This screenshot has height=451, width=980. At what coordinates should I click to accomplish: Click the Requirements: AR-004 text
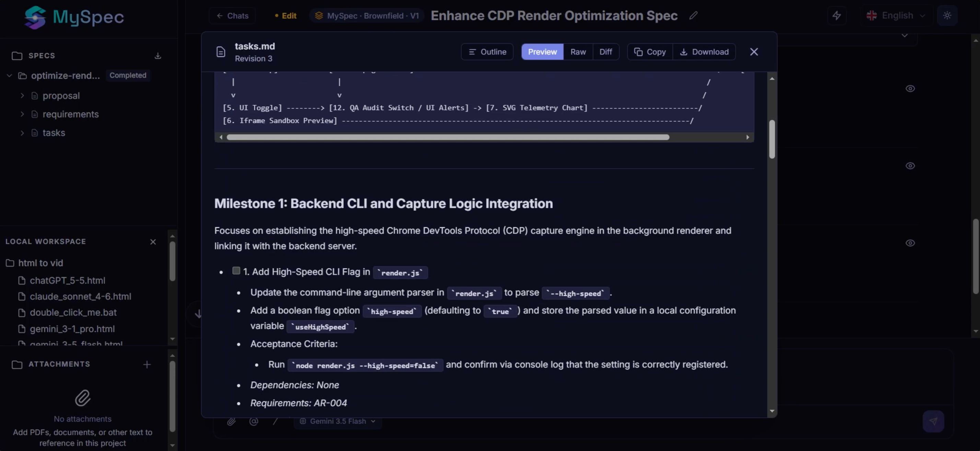point(299,403)
